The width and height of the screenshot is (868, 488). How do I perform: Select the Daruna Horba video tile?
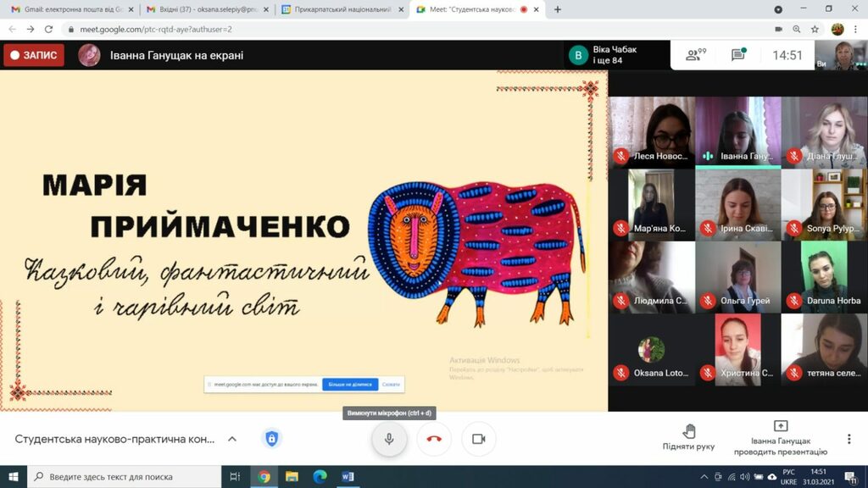point(824,277)
